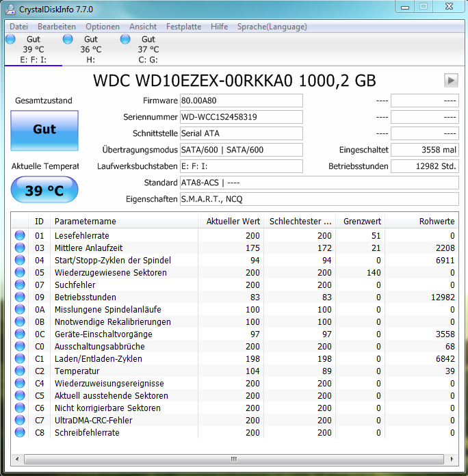Image resolution: width=468 pixels, height=476 pixels.
Task: Switch to the C: G: disk tab
Action: 148,49
